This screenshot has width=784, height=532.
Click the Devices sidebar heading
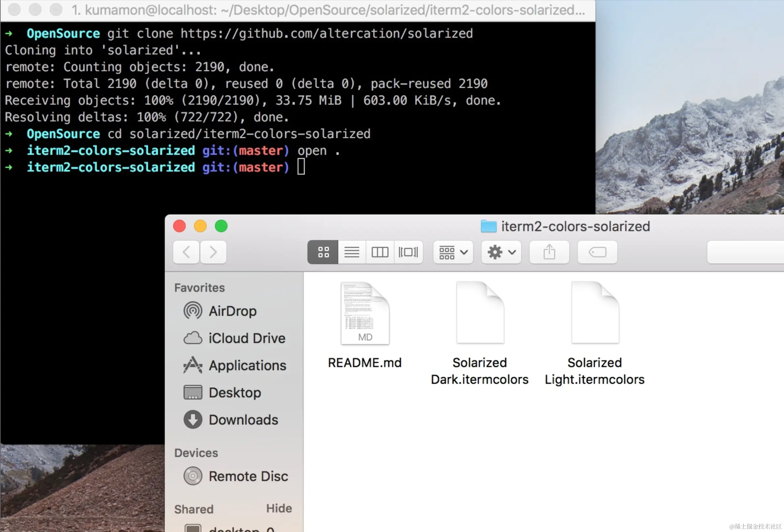coord(196,453)
